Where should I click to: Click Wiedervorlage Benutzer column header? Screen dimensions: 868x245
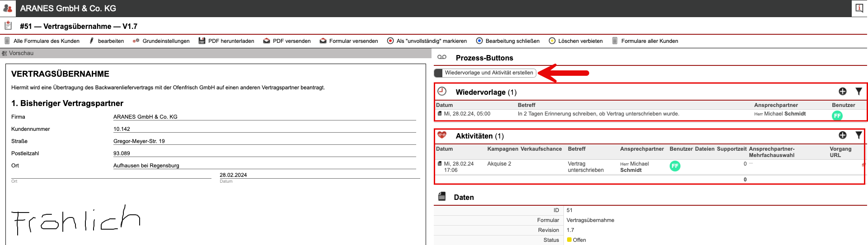coord(843,105)
